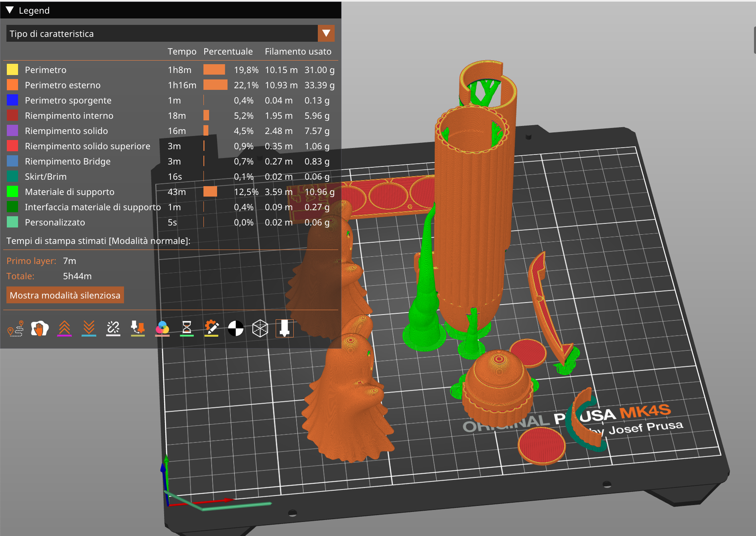The image size is (756, 536).
Task: Open the Tipo di caratteristica dropdown arrow
Action: click(326, 33)
